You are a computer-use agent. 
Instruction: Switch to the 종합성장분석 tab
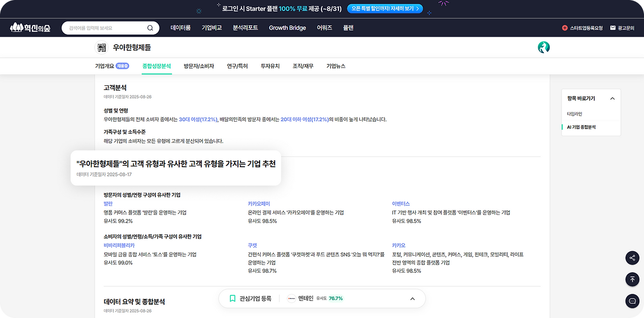pos(156,66)
